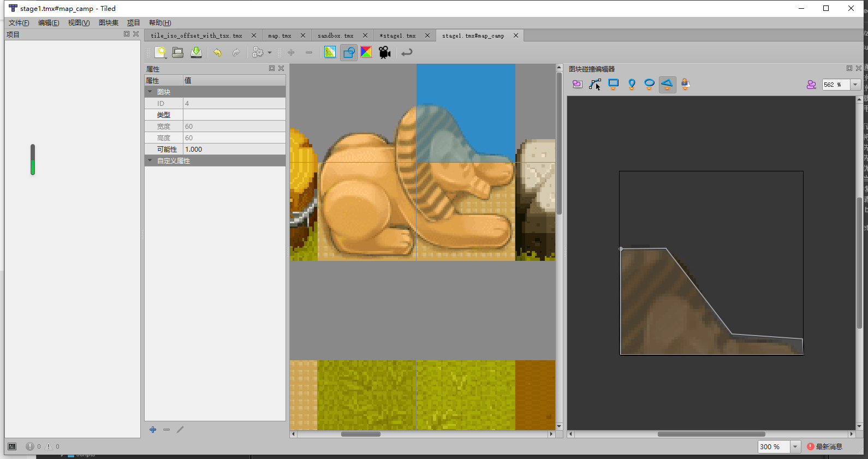Switch to the tile_iso_offset_with_tsx.tmx tab
Image resolution: width=868 pixels, height=459 pixels.
197,35
